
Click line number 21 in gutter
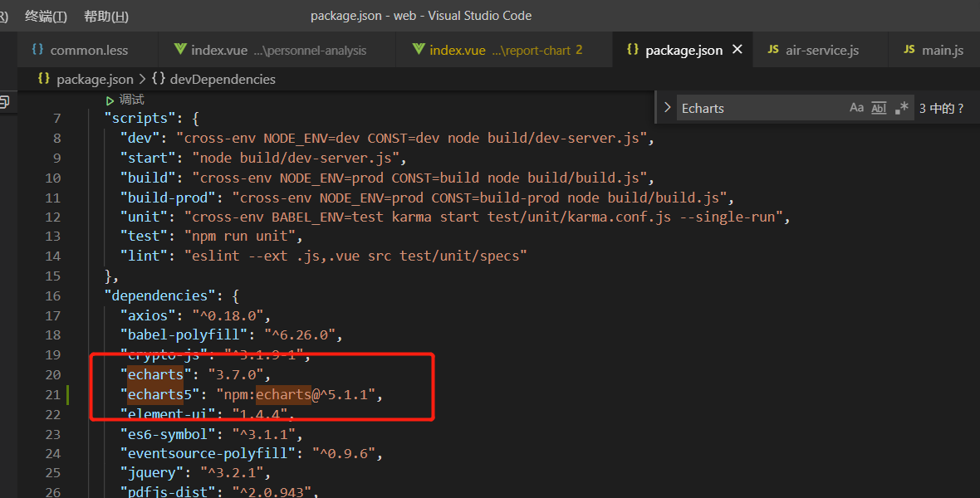click(x=53, y=395)
